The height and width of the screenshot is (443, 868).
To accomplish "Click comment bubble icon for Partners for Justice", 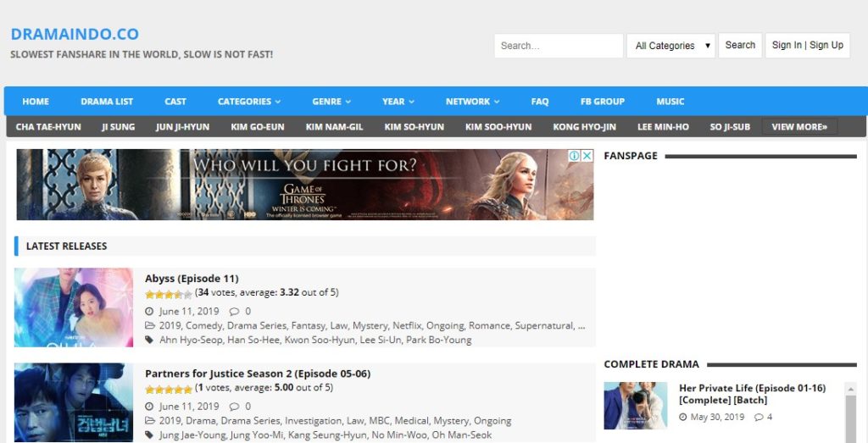I will tap(234, 407).
